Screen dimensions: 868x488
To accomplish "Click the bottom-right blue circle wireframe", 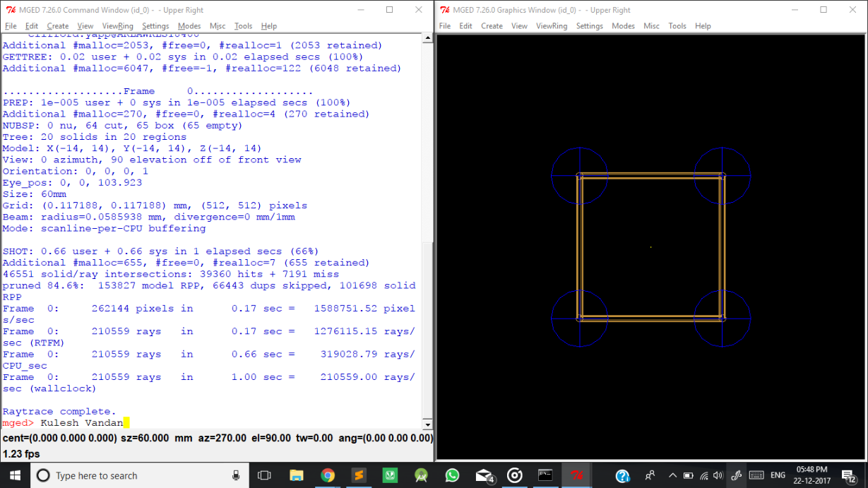I will pos(722,318).
